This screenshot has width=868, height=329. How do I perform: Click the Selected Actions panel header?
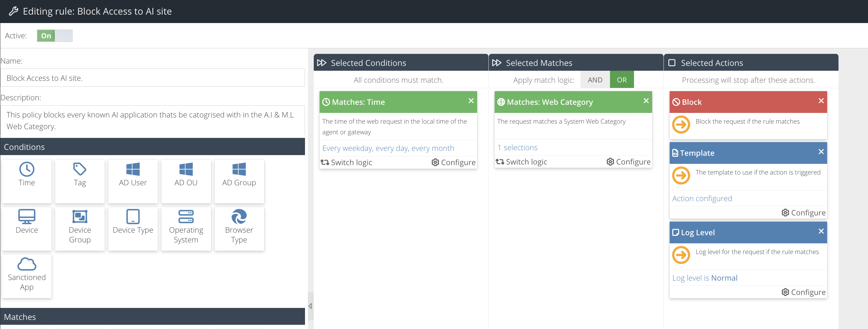point(751,63)
